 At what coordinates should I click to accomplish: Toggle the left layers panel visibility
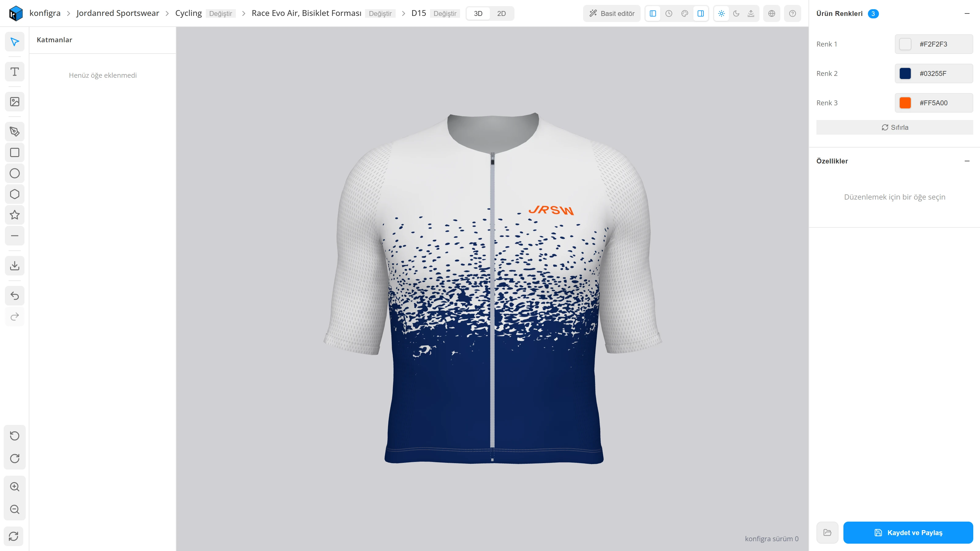click(653, 14)
